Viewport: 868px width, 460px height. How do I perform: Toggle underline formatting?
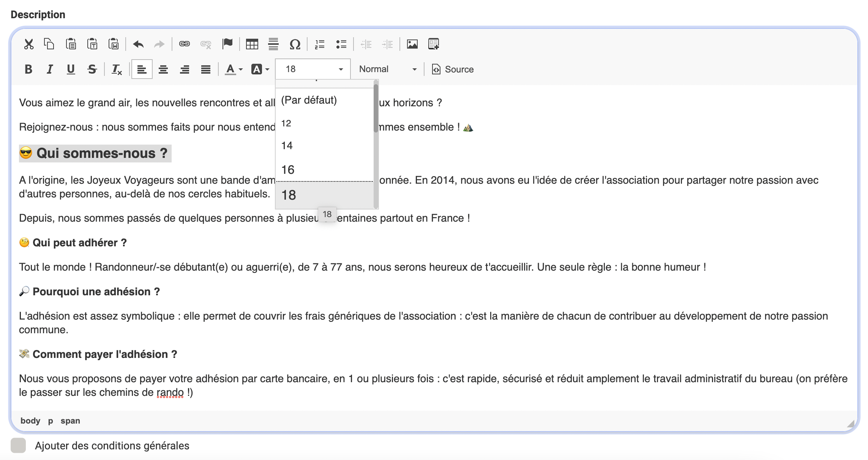(x=71, y=69)
